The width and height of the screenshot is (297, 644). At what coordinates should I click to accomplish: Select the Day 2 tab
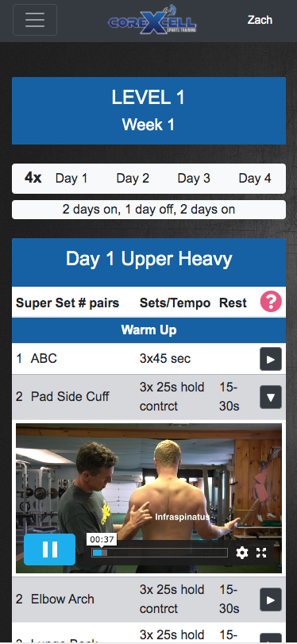[x=133, y=178]
